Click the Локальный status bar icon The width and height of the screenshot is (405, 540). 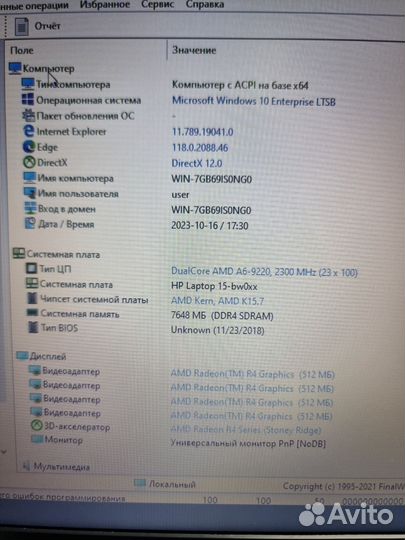(140, 483)
